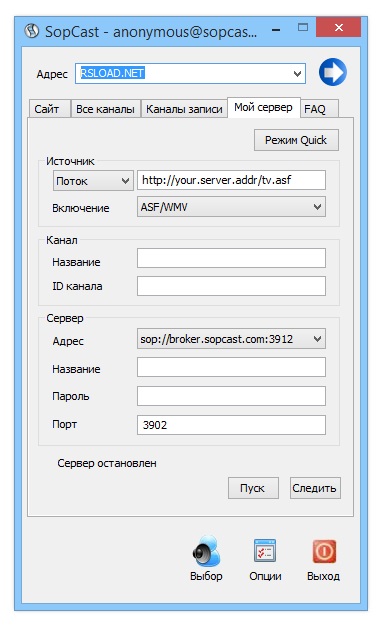Open the Выбор speaker icon
The width and height of the screenshot is (387, 636).
tap(206, 551)
